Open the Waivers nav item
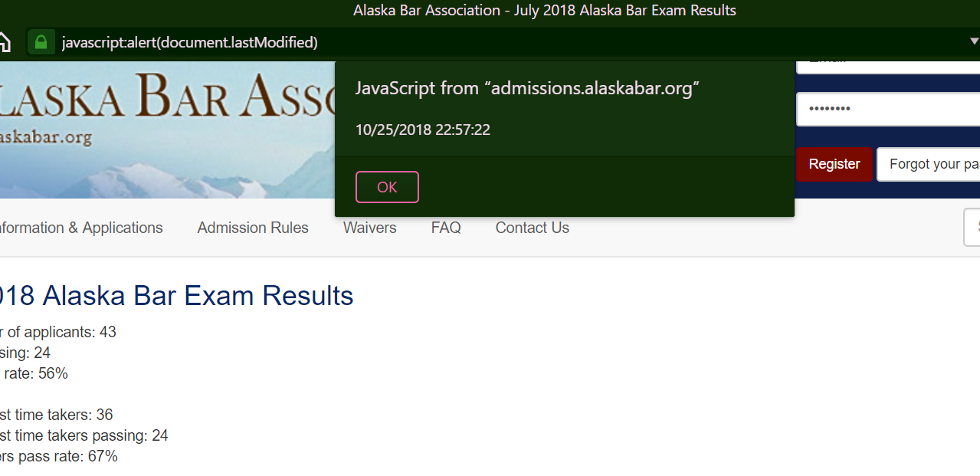 pos(370,228)
